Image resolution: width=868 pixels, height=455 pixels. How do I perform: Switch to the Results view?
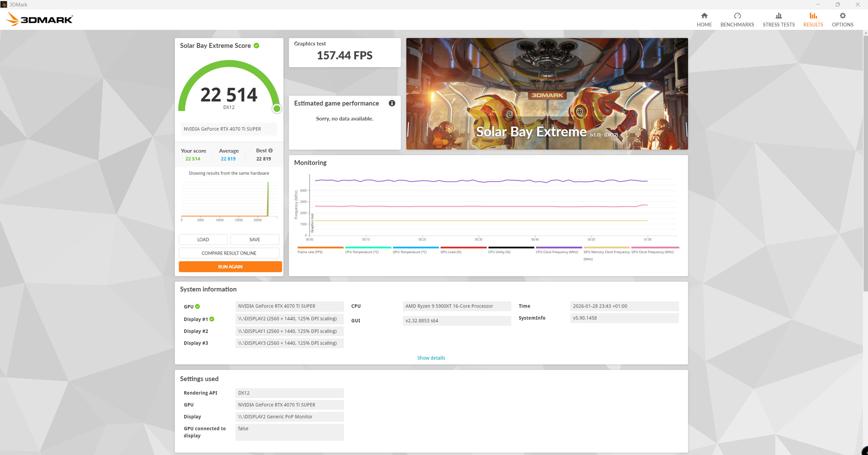[x=813, y=19]
